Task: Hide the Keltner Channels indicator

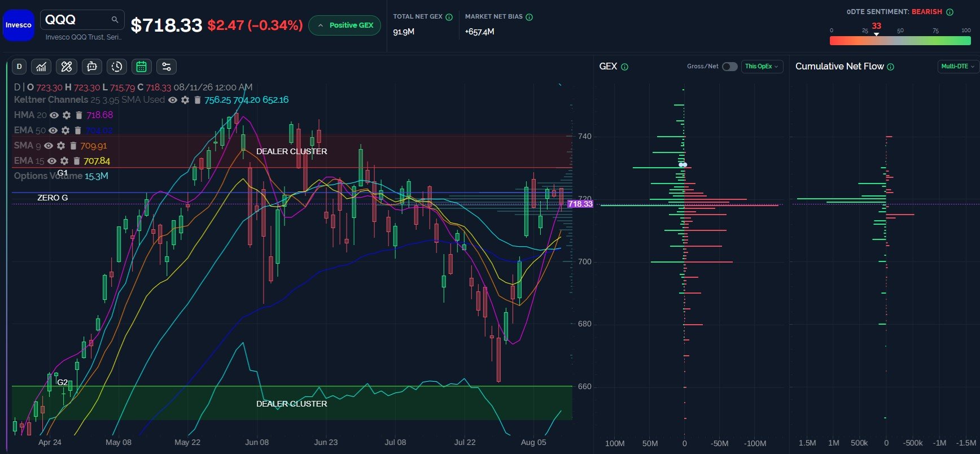Action: 173,100
